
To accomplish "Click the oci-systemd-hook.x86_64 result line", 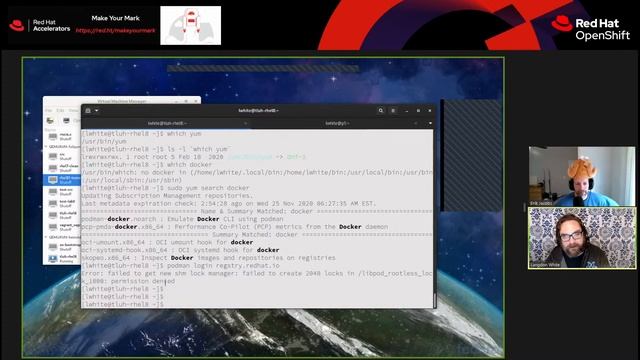I will (x=180, y=250).
